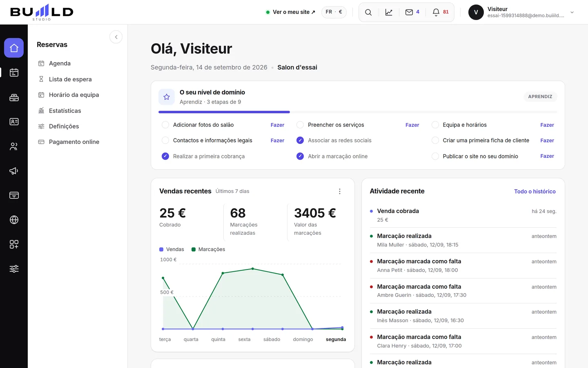This screenshot has width=588, height=368.
Task: Open Todo o histórico link
Action: [535, 191]
